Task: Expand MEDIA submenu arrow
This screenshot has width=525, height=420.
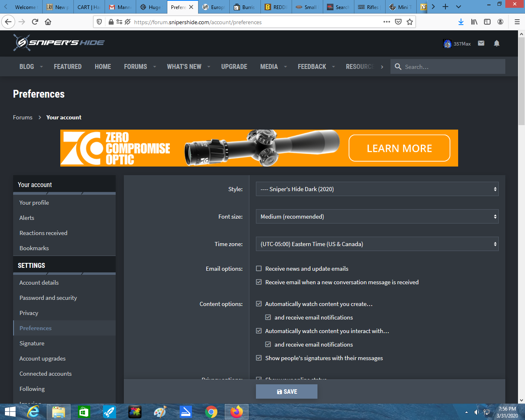Action: pyautogui.click(x=285, y=67)
